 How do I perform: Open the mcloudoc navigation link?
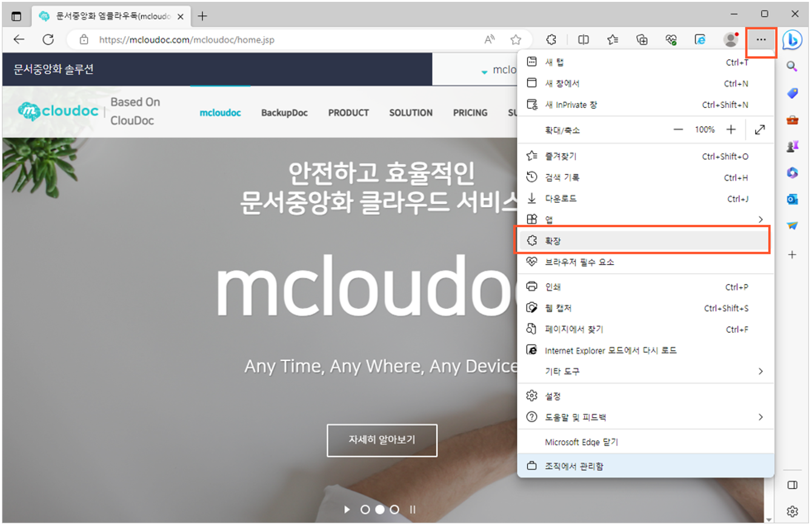pyautogui.click(x=220, y=113)
